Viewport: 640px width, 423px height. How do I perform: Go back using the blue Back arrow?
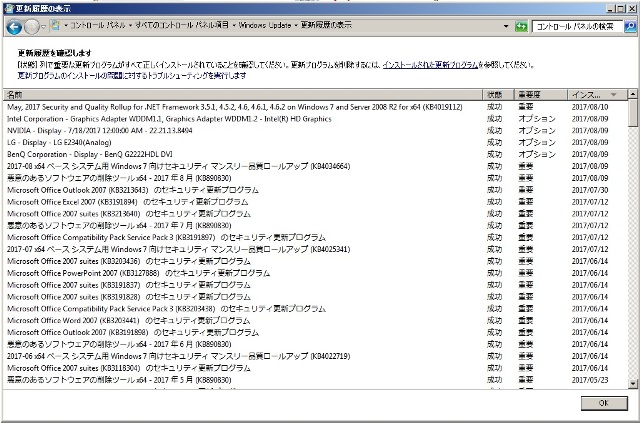point(13,27)
